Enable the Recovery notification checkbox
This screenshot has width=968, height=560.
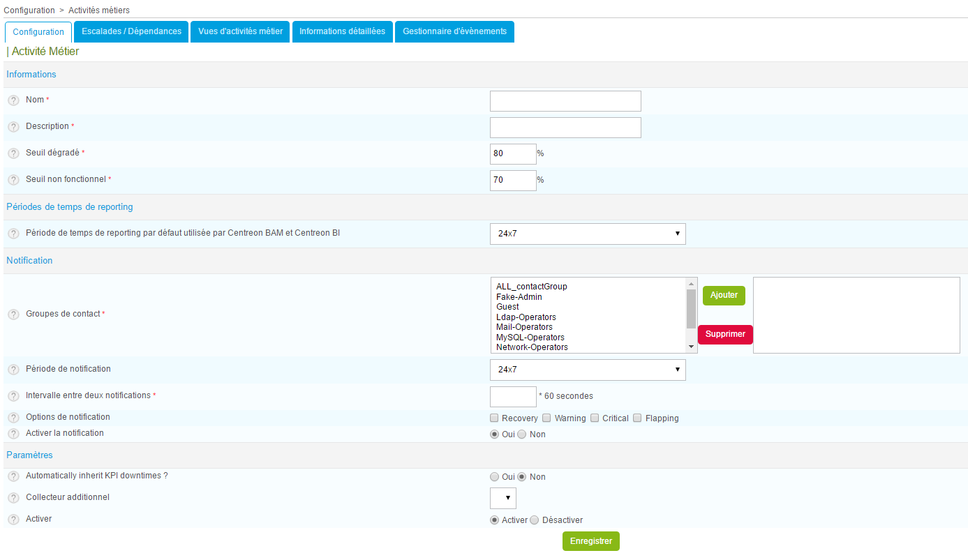click(x=495, y=418)
